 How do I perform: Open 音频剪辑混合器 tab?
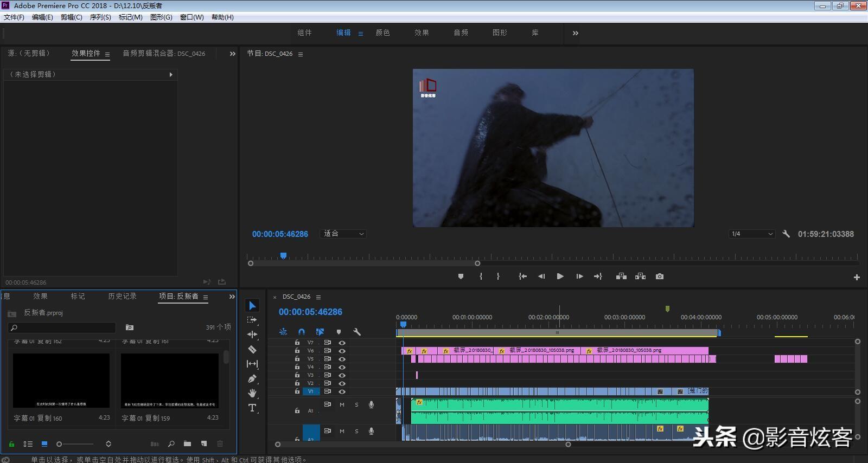(x=164, y=54)
